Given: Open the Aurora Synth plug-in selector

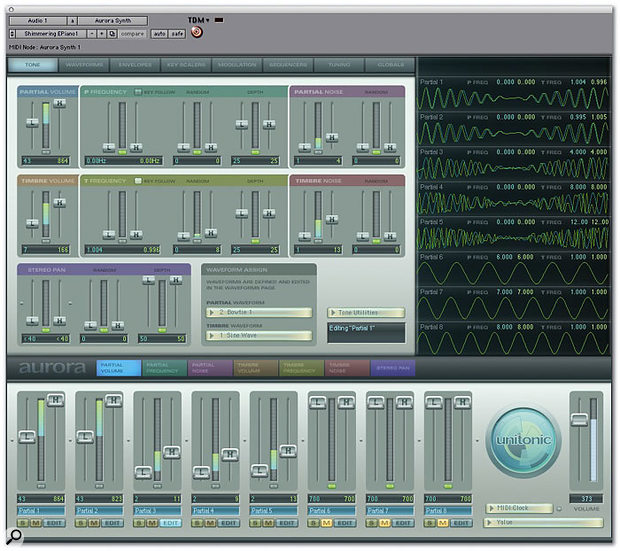Looking at the screenshot, I should (x=113, y=21).
